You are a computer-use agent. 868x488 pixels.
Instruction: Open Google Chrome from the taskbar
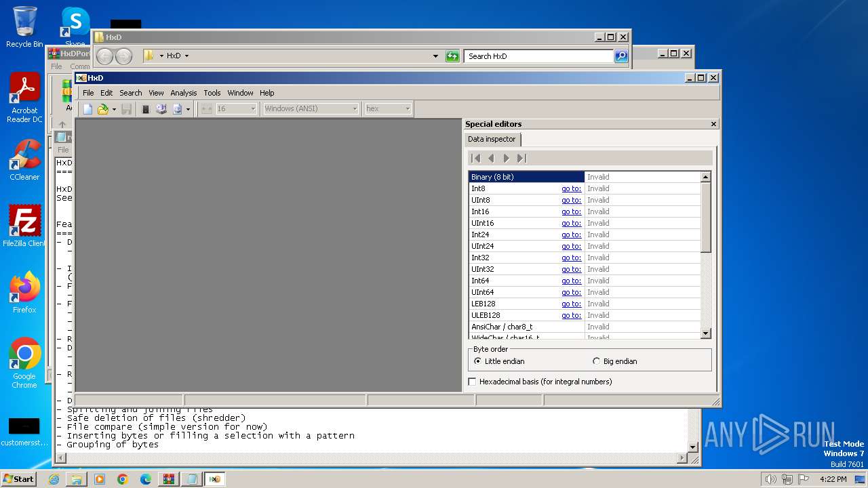coord(123,479)
